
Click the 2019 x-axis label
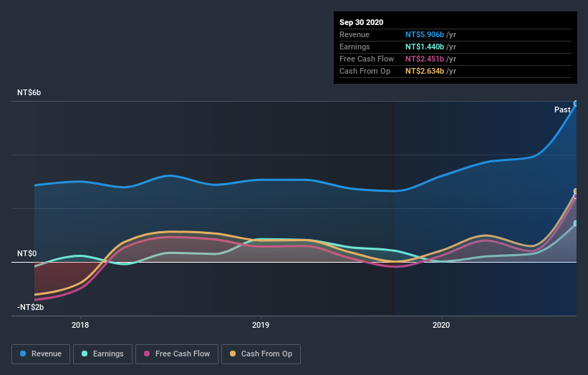pyautogui.click(x=261, y=325)
